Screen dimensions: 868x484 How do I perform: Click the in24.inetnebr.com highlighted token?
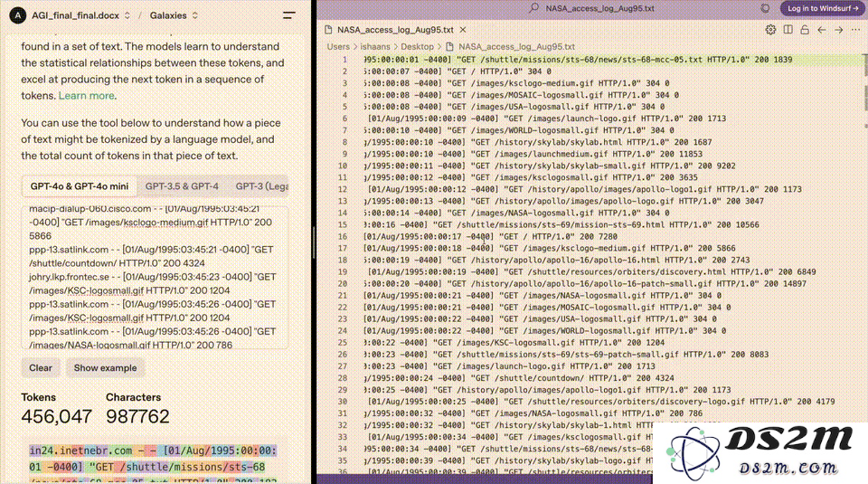80,451
